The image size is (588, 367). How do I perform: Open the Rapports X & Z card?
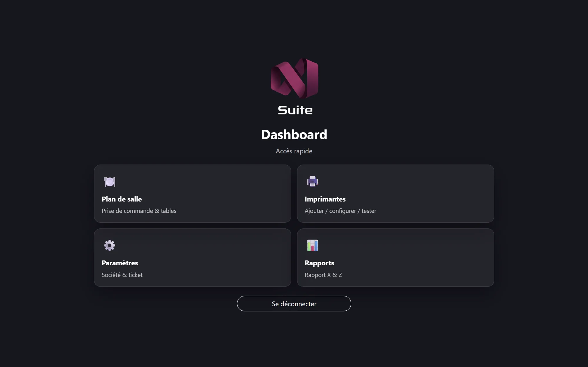(395, 258)
